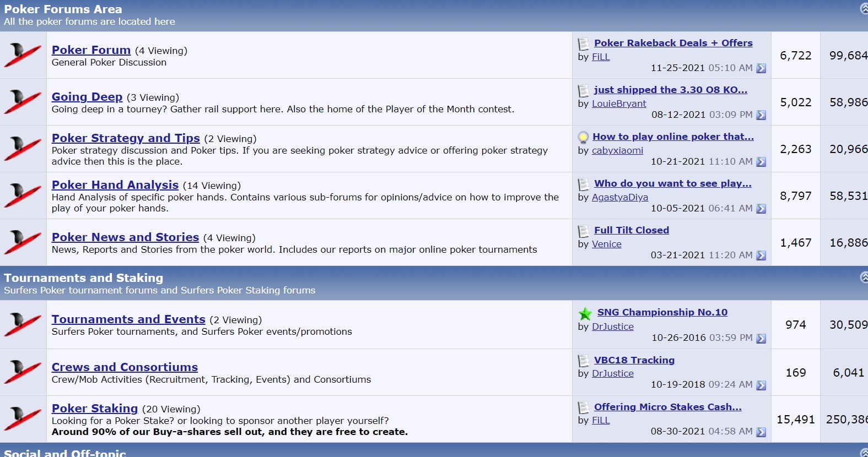Screen dimensions: 868x457
Task: Open the Poker News and Stories forum
Action: pyautogui.click(x=125, y=237)
